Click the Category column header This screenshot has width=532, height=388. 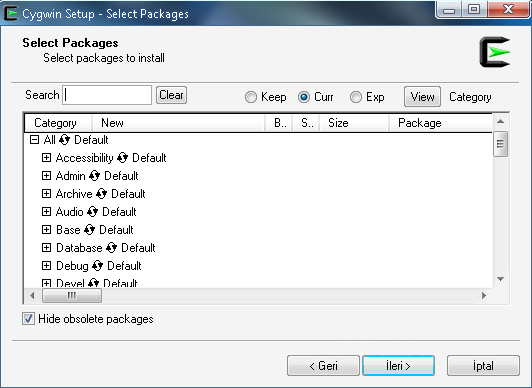coord(58,123)
